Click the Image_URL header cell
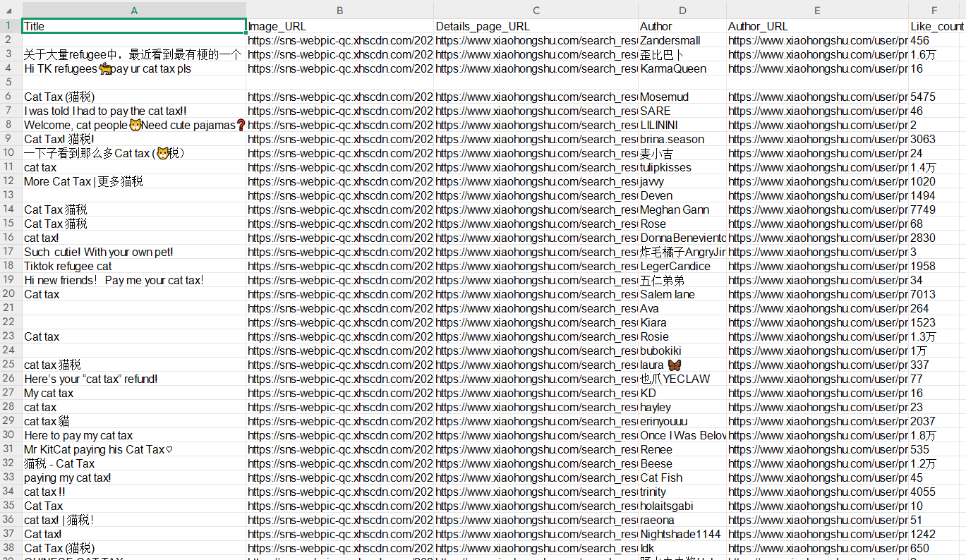The image size is (966, 560). [x=340, y=26]
